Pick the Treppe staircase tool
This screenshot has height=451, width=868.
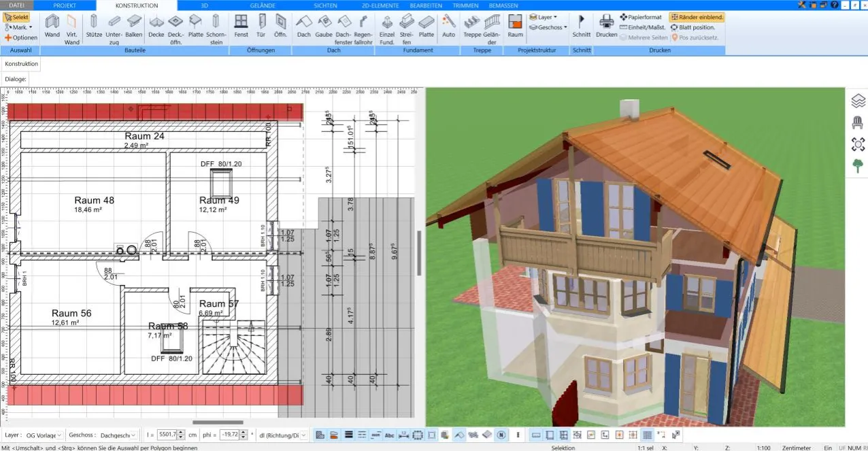(x=471, y=26)
